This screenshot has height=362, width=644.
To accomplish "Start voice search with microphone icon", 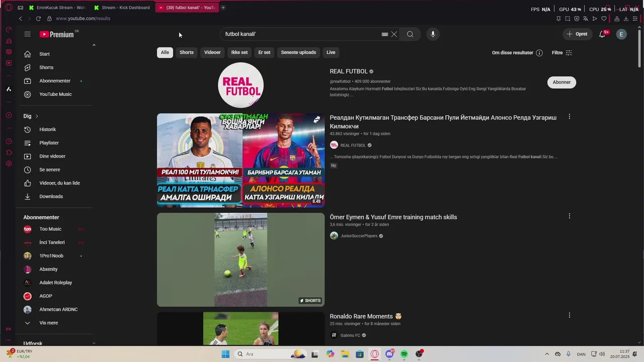I will click(433, 34).
